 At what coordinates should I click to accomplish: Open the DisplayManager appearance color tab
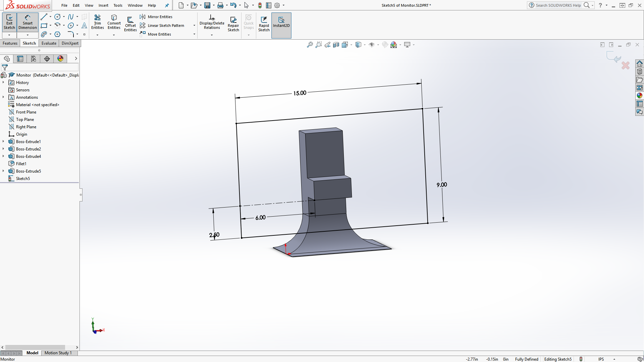coord(60,59)
